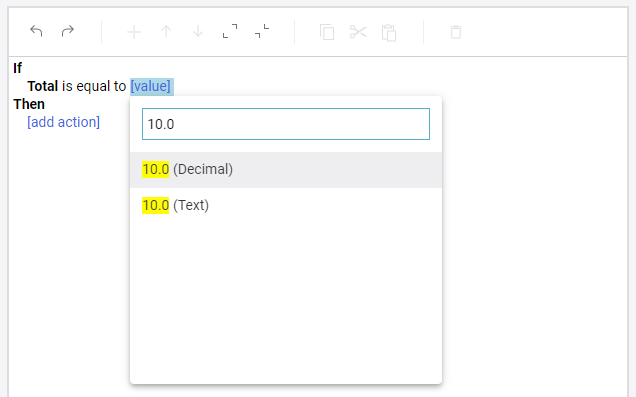Undo the last rule edit
Screen dimensions: 636x397
tap(36, 31)
